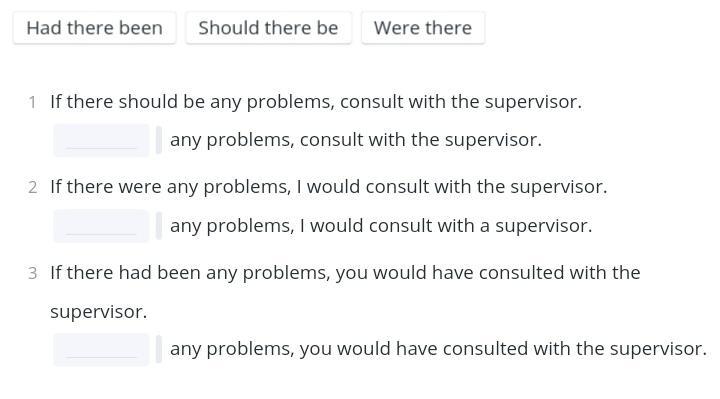720x399 pixels.
Task: Click the sentence "If there were any problems"
Action: (x=170, y=187)
